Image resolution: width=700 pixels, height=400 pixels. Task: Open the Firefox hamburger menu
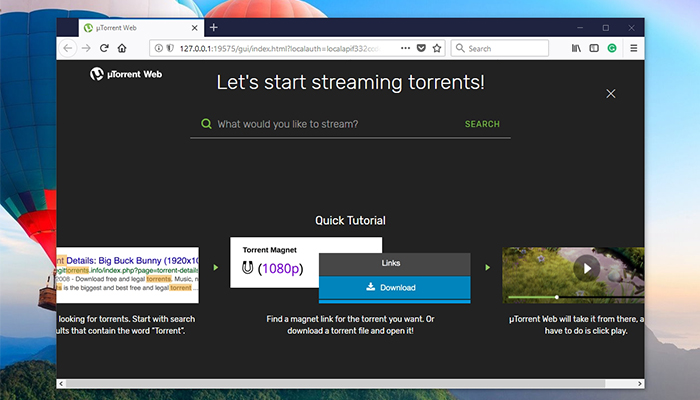coord(633,48)
